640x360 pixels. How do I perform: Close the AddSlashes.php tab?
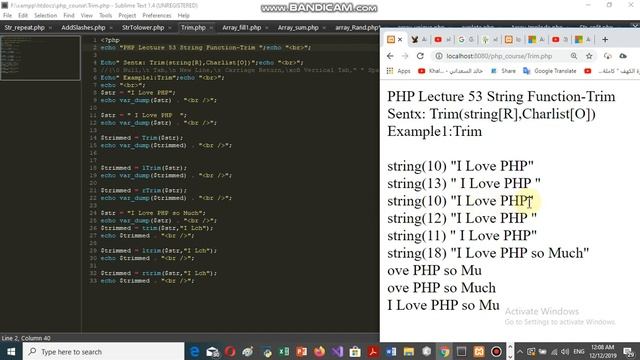coord(111,28)
